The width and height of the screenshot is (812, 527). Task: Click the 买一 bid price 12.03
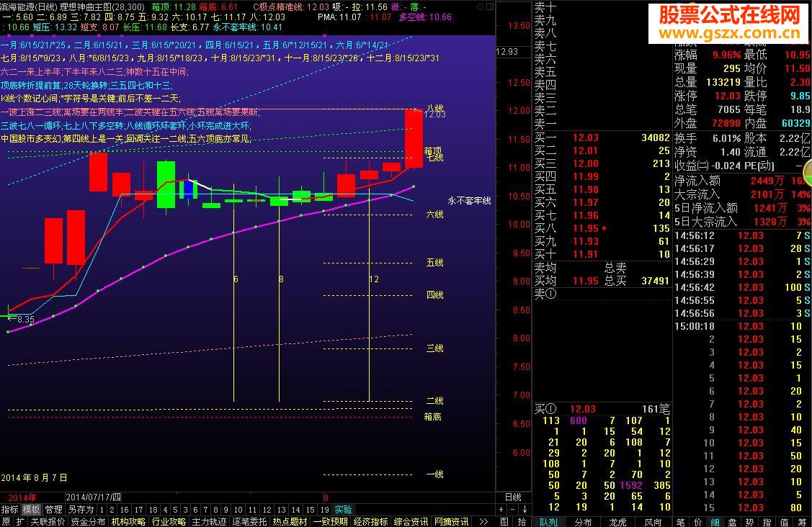coord(586,138)
